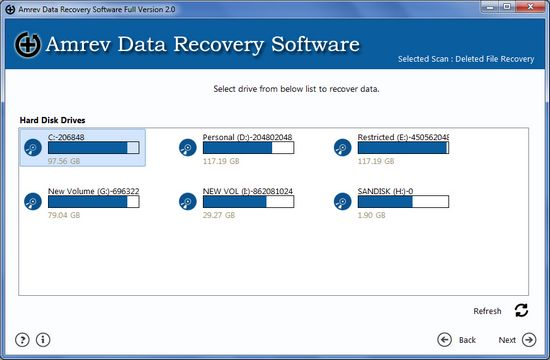Select the Restricted (E:) drive disk icon
The height and width of the screenshot is (360, 550).
pyautogui.click(x=343, y=147)
